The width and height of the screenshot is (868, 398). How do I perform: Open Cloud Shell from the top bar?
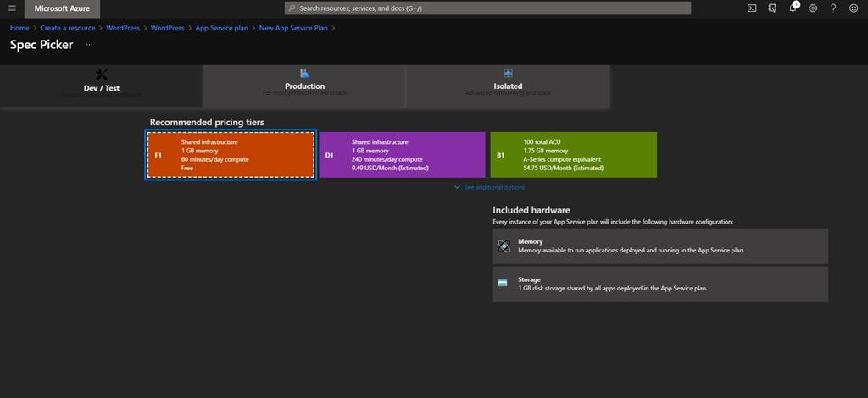(x=753, y=8)
